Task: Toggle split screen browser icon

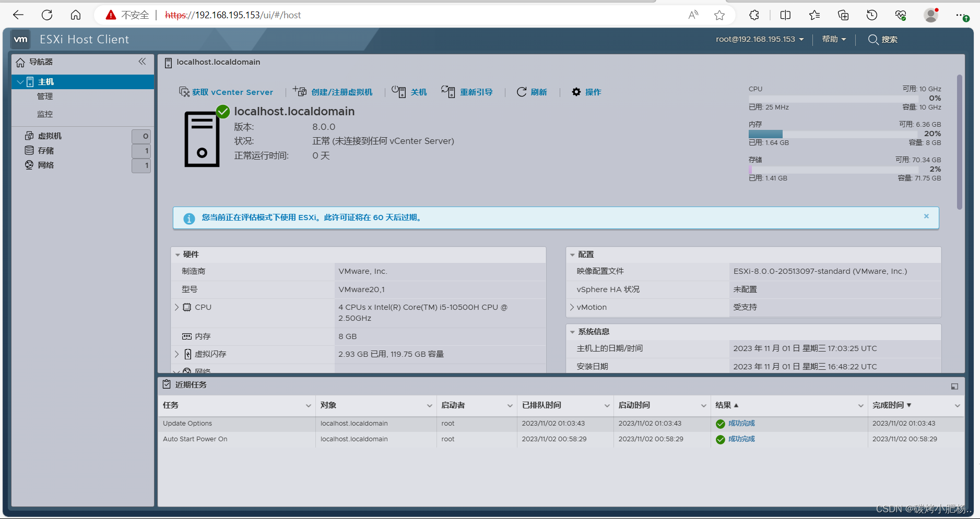Action: 785,15
